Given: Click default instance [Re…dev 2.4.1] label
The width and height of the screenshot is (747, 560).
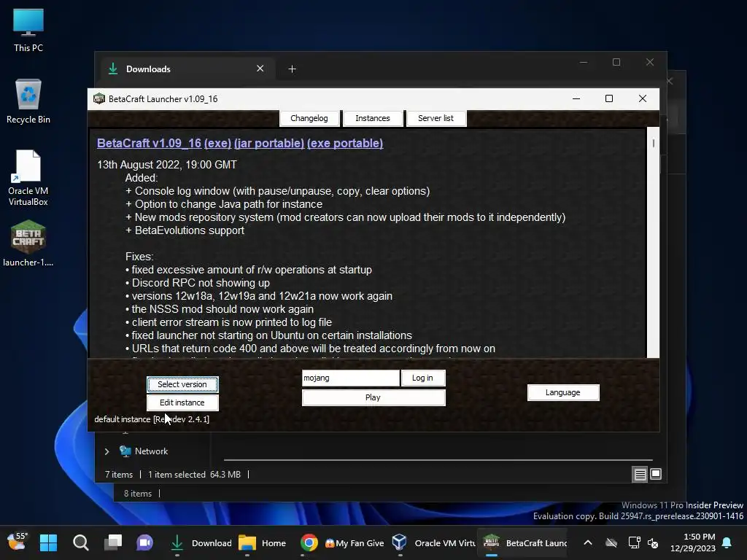Looking at the screenshot, I should point(152,419).
